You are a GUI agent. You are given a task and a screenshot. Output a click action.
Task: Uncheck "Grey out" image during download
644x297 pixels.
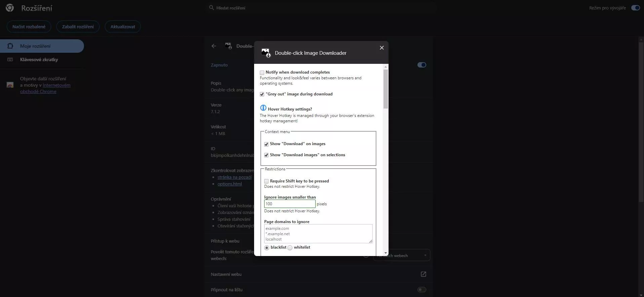[x=262, y=94]
